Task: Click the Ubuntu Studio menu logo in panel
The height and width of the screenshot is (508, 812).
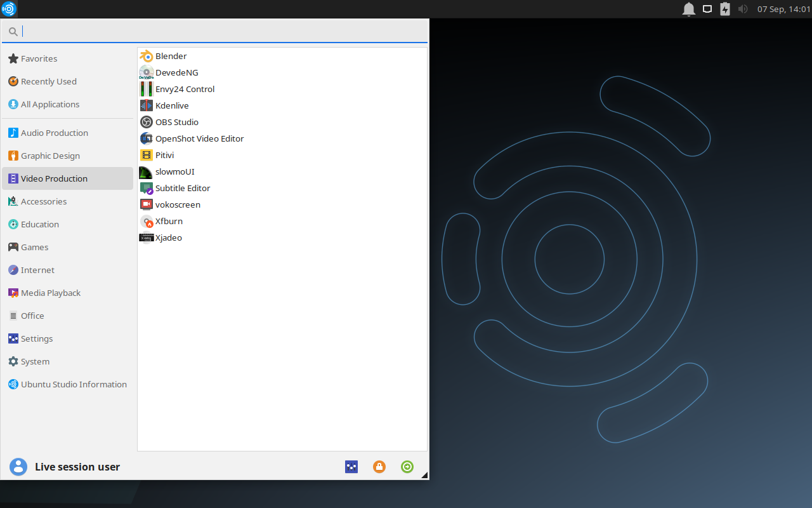Action: 9,9
